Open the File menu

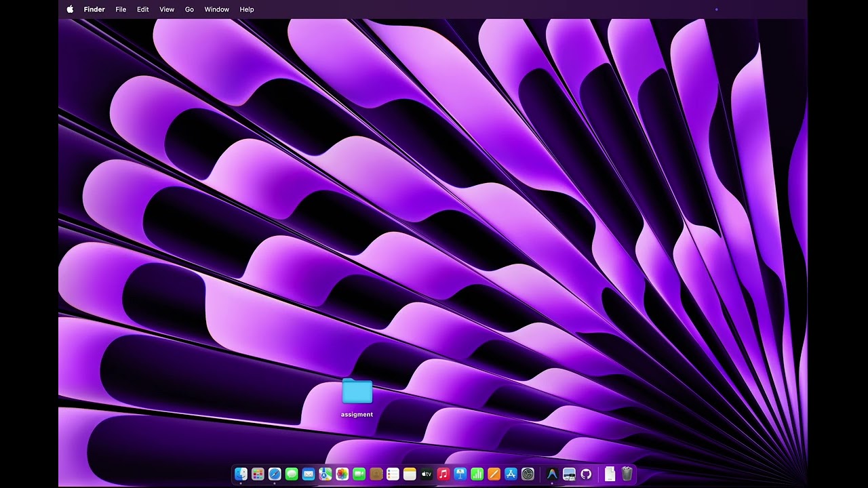point(121,9)
